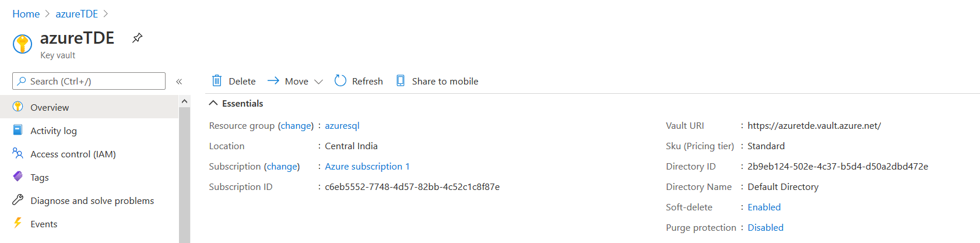Click the Purge protection Disabled link
The image size is (980, 243).
[765, 227]
